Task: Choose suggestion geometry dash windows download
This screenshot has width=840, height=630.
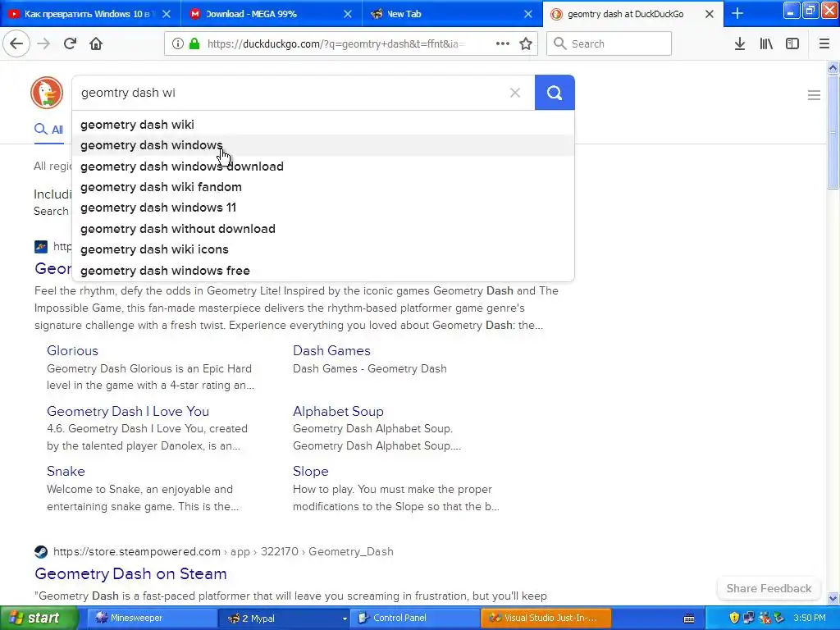Action: 323,166
